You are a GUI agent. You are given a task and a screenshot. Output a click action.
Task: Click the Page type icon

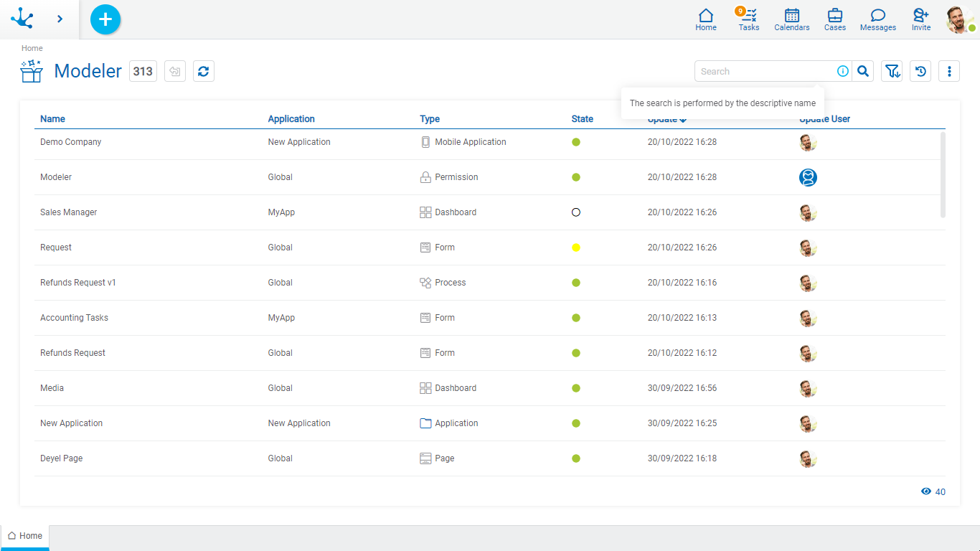(x=425, y=458)
